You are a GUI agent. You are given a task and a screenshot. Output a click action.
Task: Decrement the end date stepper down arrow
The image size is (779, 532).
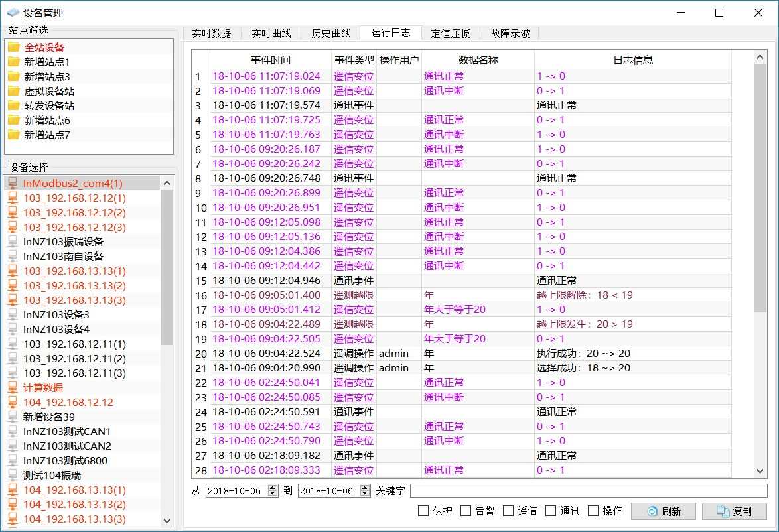click(365, 494)
